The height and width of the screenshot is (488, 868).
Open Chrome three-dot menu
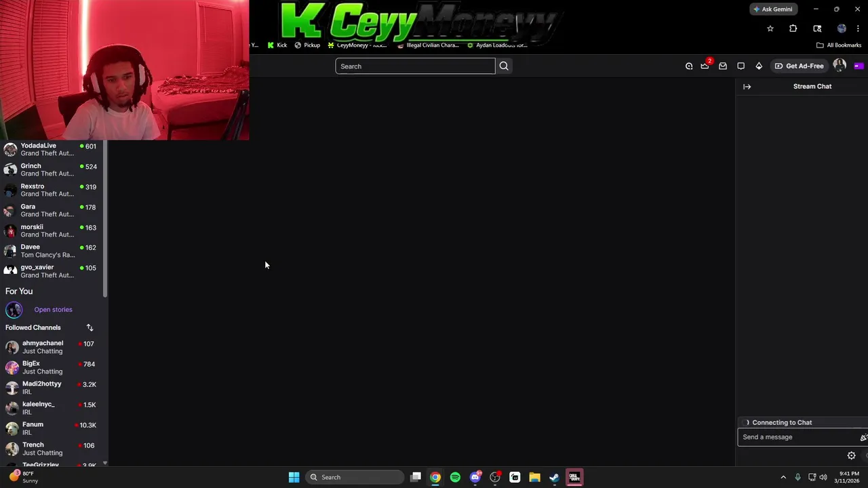tap(858, 28)
